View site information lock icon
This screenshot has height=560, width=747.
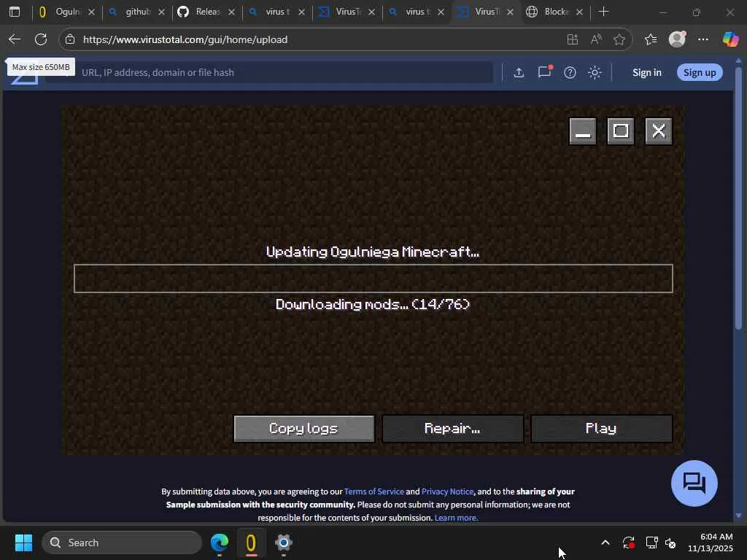[x=70, y=39]
